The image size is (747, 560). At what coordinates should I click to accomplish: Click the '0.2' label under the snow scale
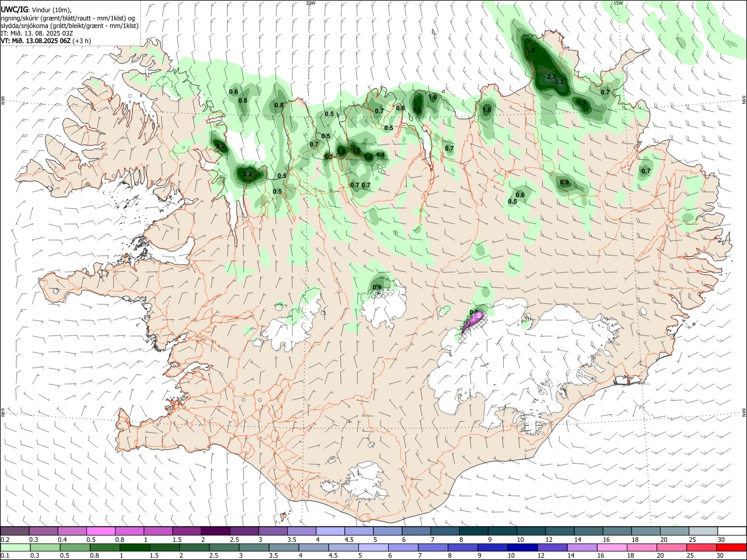pos(5,540)
